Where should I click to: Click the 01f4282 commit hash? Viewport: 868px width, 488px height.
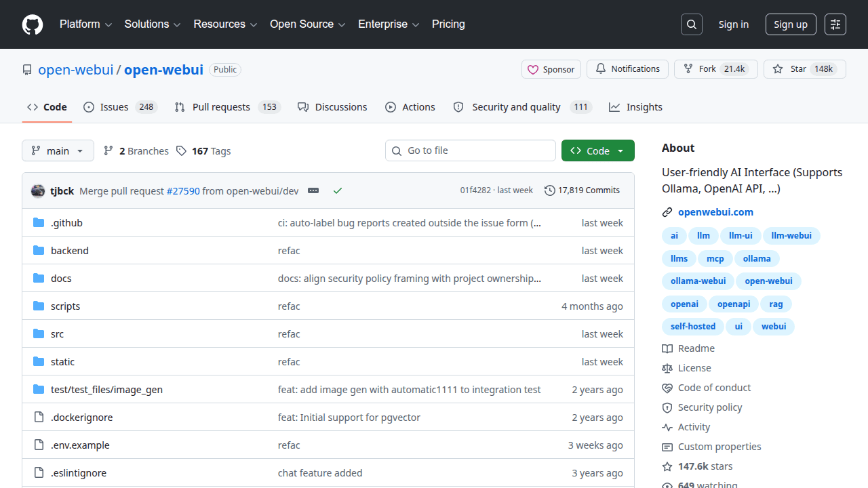475,190
